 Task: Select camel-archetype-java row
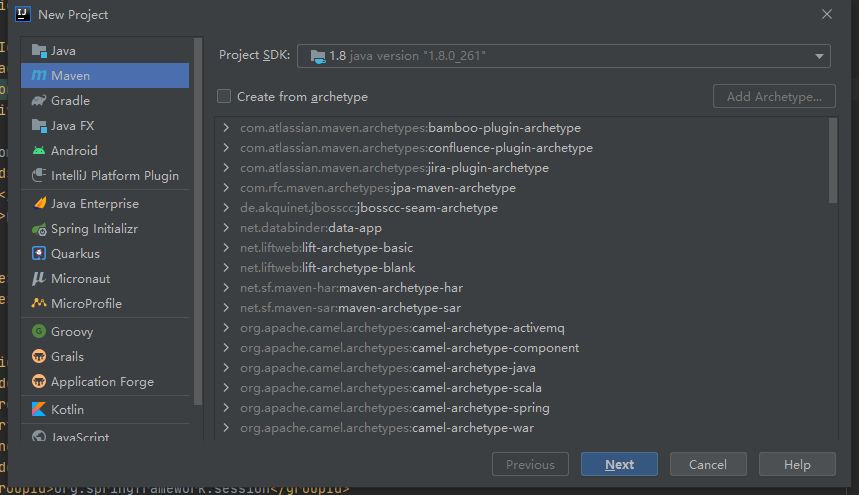pos(526,367)
